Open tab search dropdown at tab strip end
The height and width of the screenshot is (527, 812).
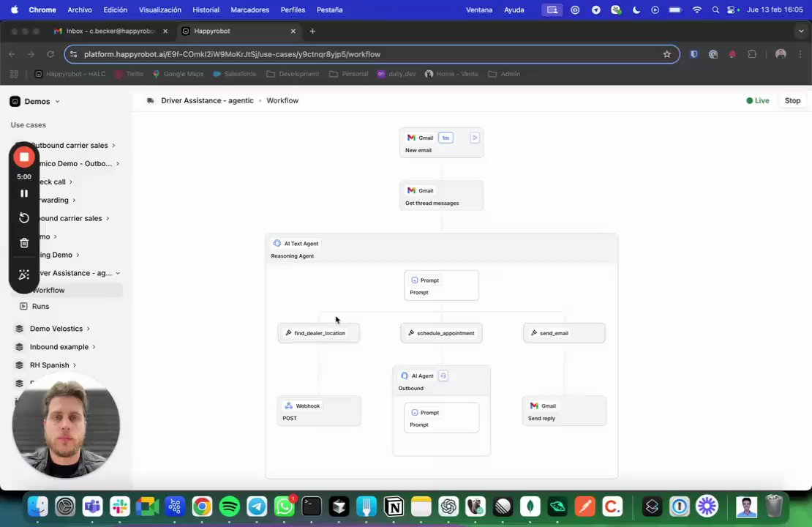click(x=800, y=31)
